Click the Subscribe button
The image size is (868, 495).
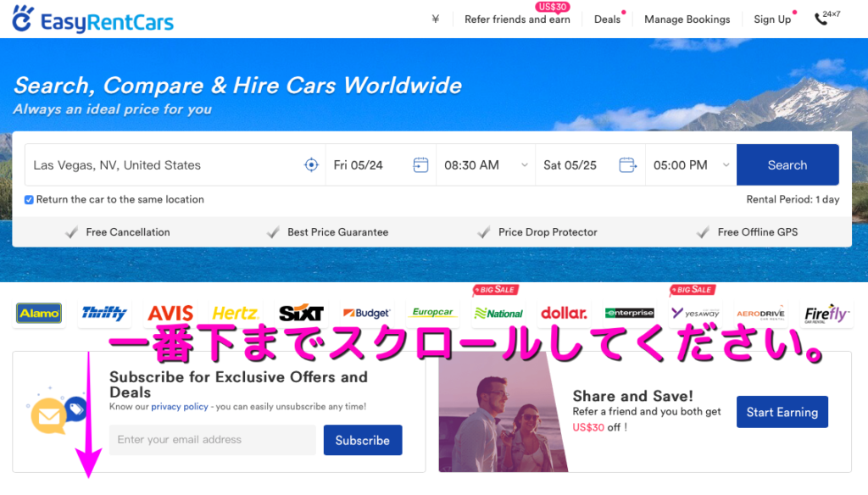point(363,441)
